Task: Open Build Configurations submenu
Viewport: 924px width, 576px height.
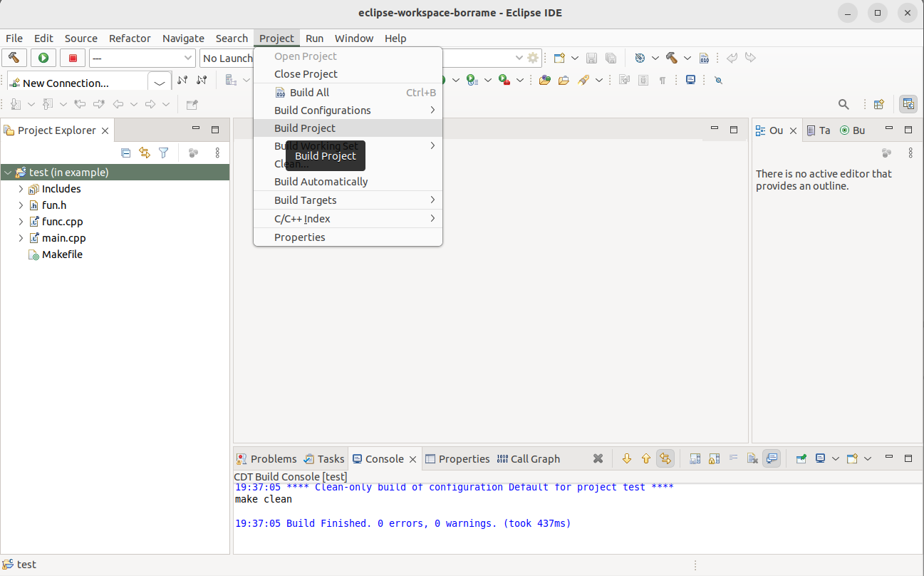Action: pos(323,110)
